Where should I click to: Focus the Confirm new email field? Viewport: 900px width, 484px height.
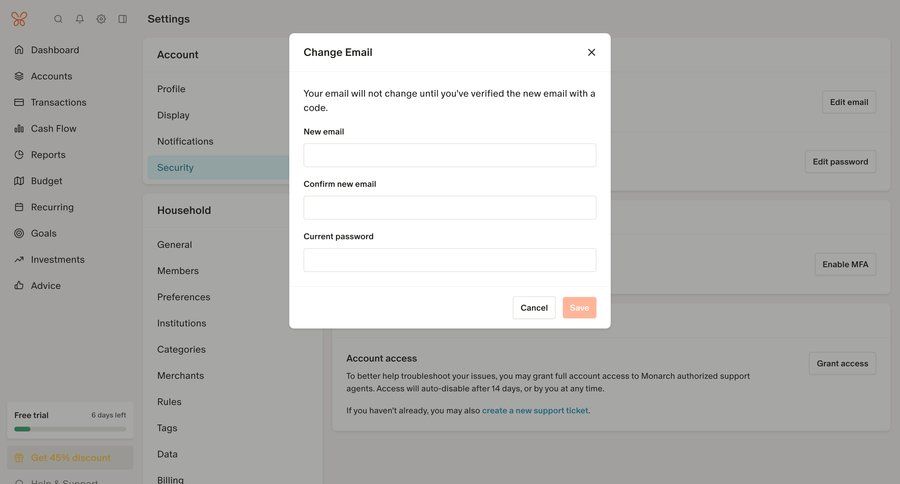tap(450, 208)
